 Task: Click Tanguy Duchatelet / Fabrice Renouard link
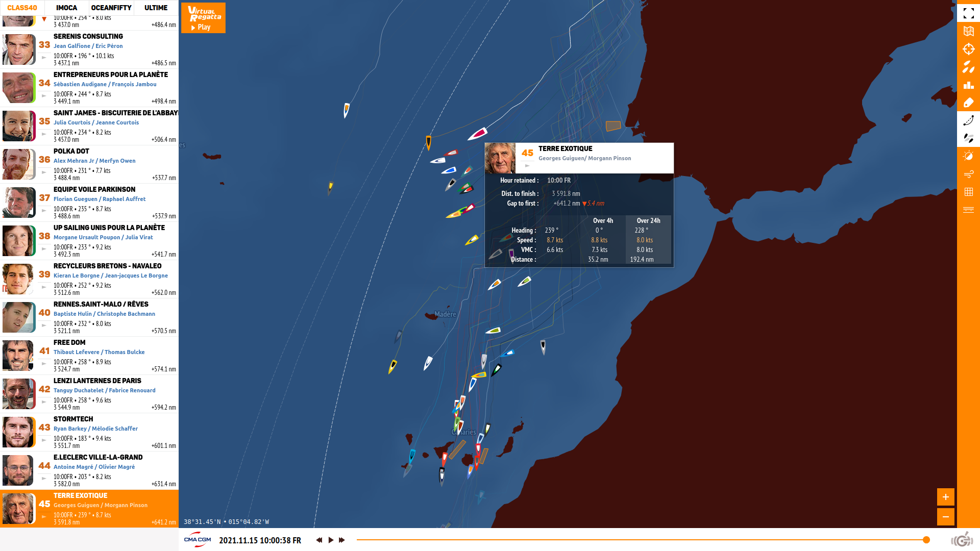(x=104, y=390)
